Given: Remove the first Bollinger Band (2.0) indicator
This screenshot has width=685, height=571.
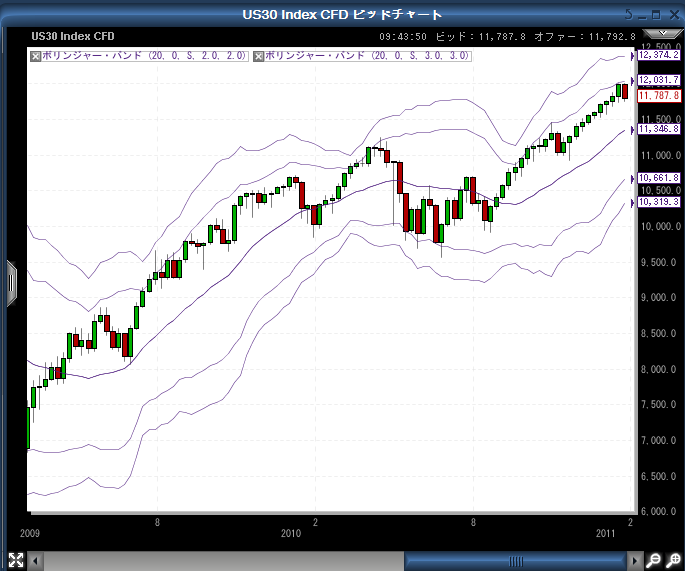Looking at the screenshot, I should (36, 56).
